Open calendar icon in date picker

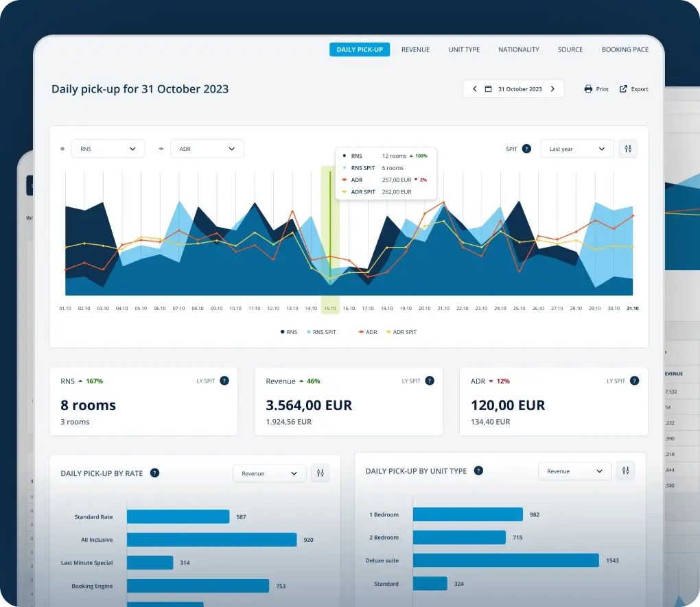click(489, 88)
